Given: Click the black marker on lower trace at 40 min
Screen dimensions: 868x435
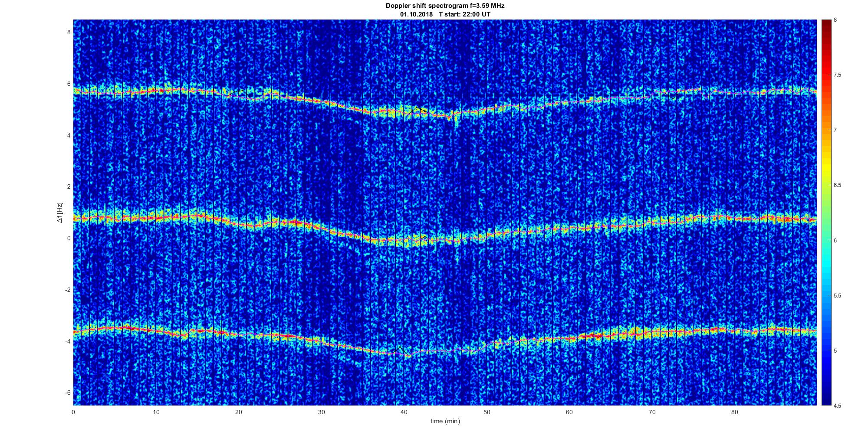Looking at the screenshot, I should pos(400,350).
